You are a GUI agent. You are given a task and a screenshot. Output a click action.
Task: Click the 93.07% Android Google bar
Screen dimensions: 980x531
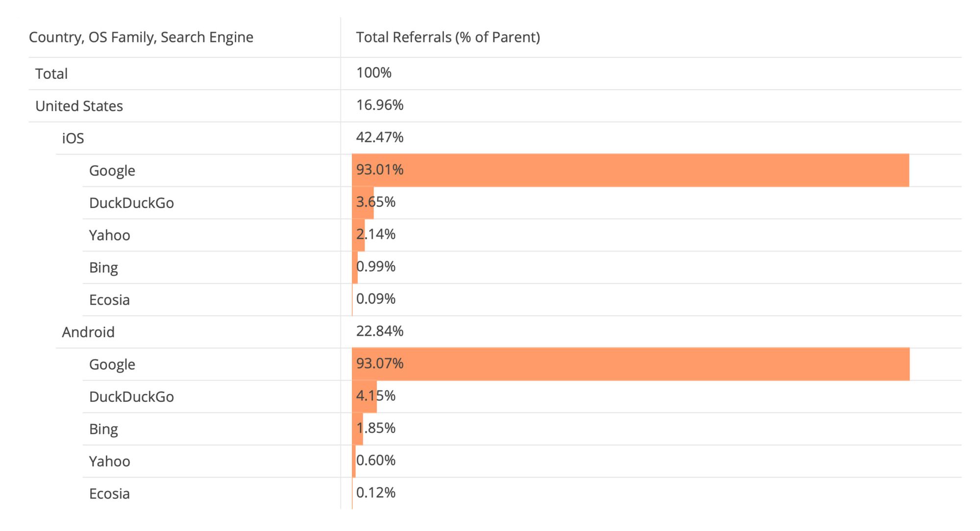[x=630, y=364]
